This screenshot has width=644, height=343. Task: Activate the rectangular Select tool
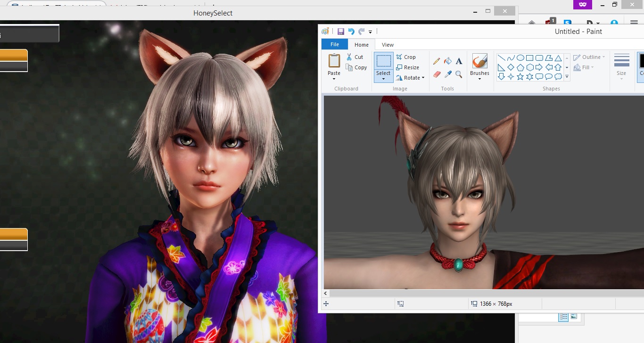coord(383,61)
